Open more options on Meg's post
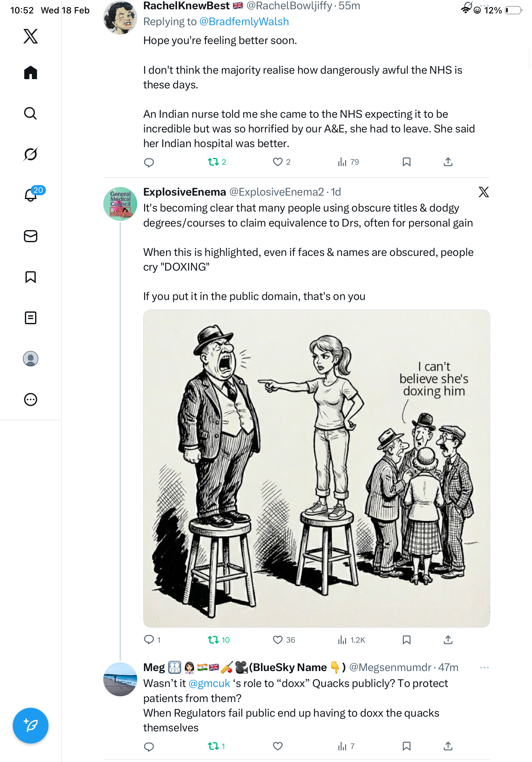The width and height of the screenshot is (532, 762). pos(484,668)
